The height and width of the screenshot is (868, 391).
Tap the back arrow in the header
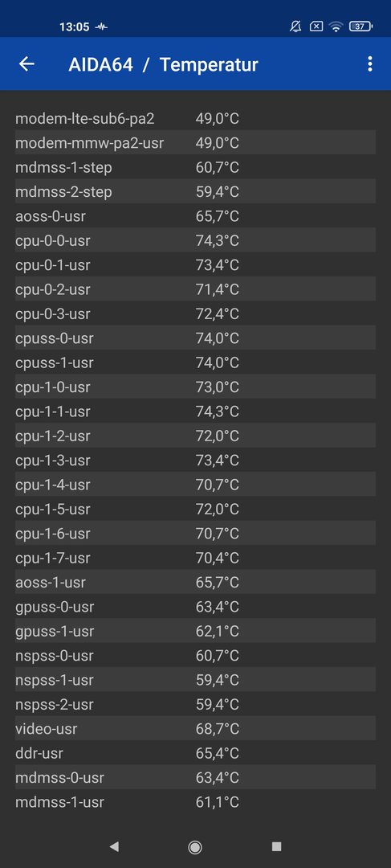[x=26, y=64]
